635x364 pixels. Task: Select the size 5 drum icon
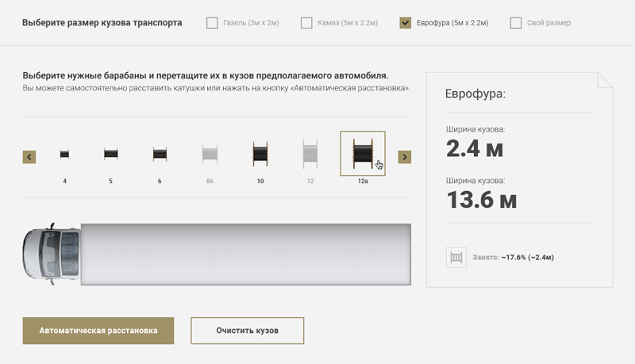pyautogui.click(x=110, y=155)
